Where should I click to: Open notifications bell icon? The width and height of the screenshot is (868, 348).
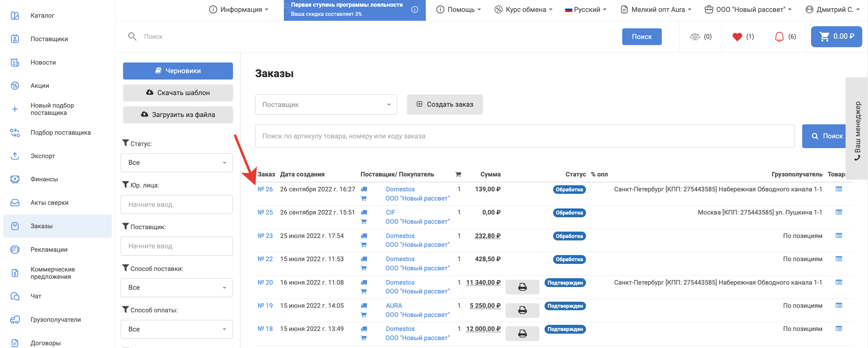[x=779, y=37]
